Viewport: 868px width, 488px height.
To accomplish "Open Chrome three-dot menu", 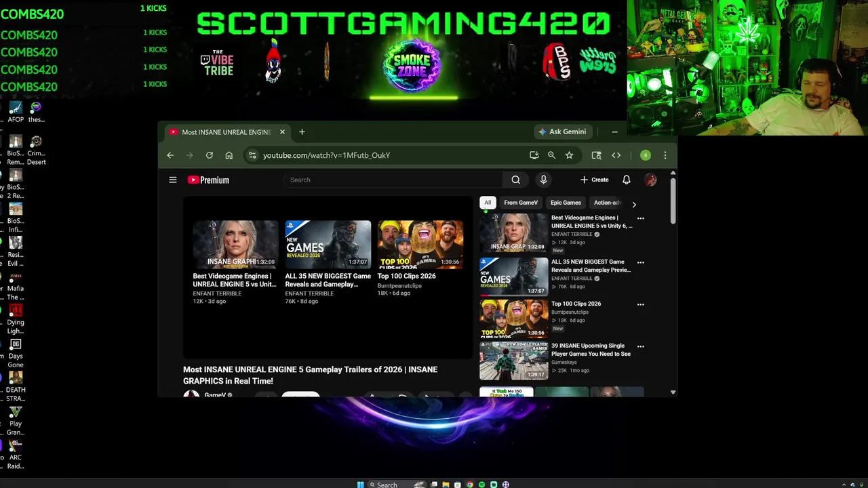I will click(665, 155).
